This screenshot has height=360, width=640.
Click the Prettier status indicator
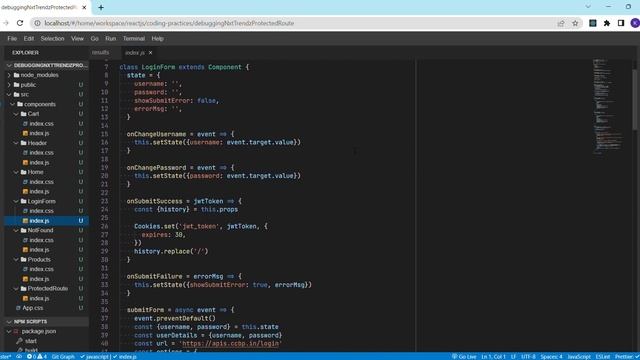click(x=627, y=357)
